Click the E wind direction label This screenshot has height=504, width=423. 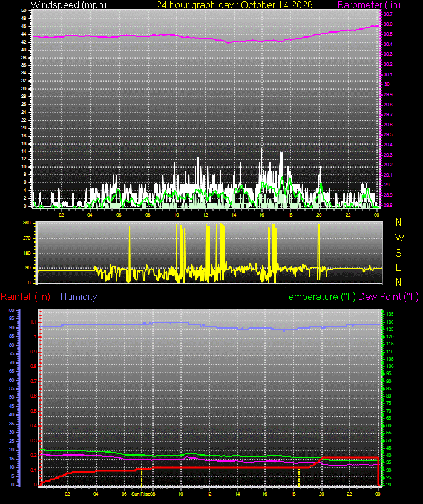click(x=399, y=267)
